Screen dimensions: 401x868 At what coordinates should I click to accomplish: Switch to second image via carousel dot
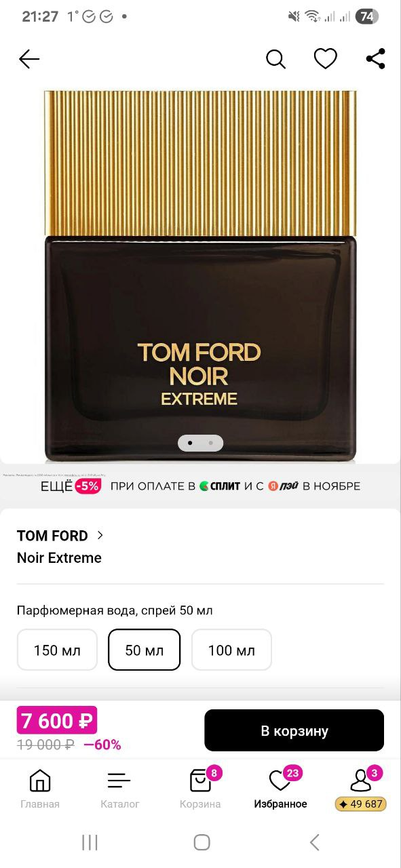point(211,443)
